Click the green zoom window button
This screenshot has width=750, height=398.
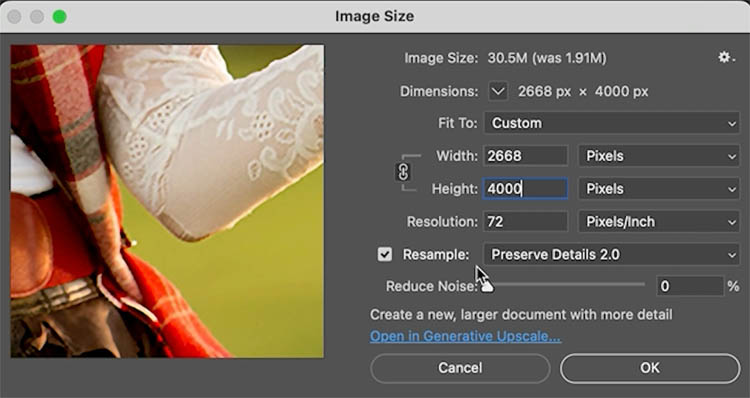59,17
